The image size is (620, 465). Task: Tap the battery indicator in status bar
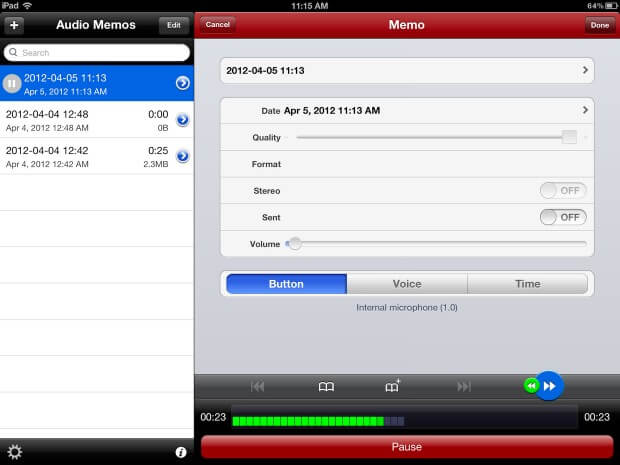coord(611,6)
